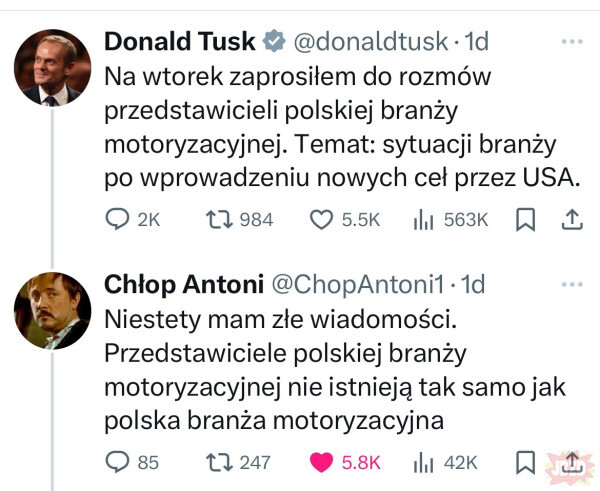Screen dimensions: 600x491
Task: Open more options for Chłop Antoni's reply
Action: [x=572, y=284]
